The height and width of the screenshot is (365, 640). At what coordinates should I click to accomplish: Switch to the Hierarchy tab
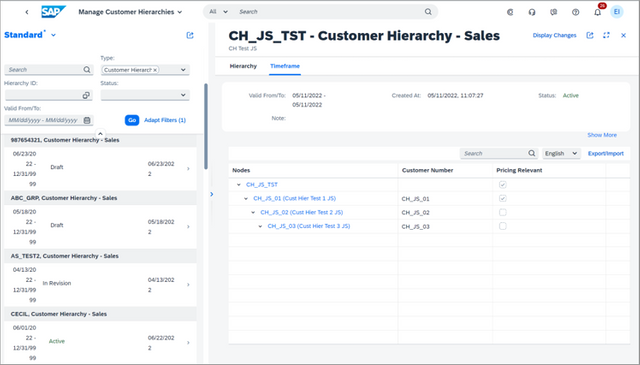243,66
